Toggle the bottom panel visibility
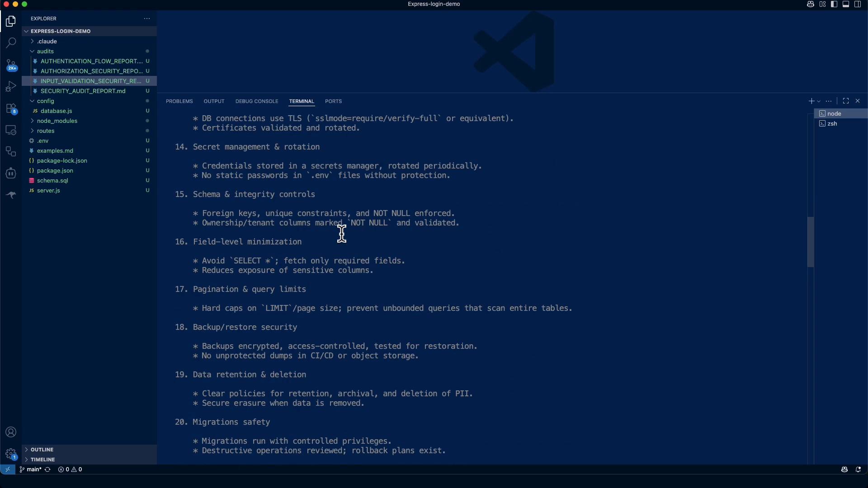The width and height of the screenshot is (868, 488). tap(846, 4)
